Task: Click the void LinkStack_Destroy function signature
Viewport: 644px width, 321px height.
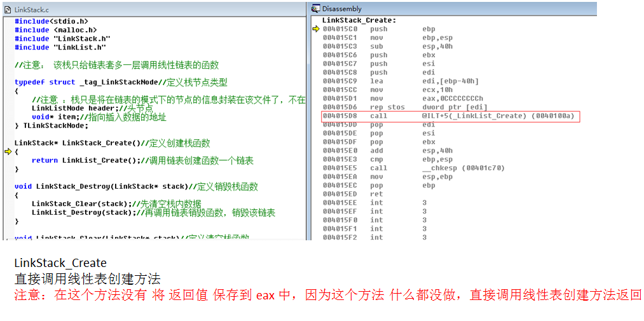Action: pos(136,187)
